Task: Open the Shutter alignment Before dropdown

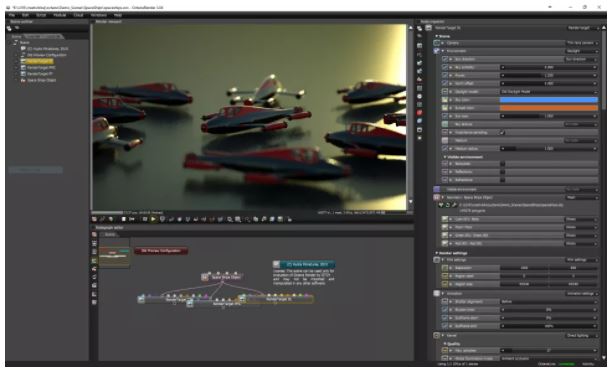Action: (x=549, y=302)
